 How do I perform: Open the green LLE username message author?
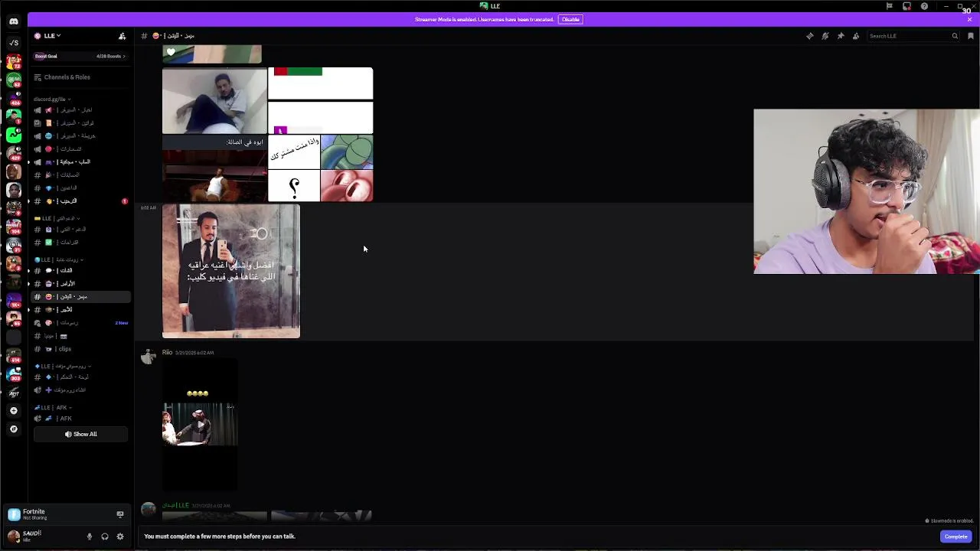175,505
